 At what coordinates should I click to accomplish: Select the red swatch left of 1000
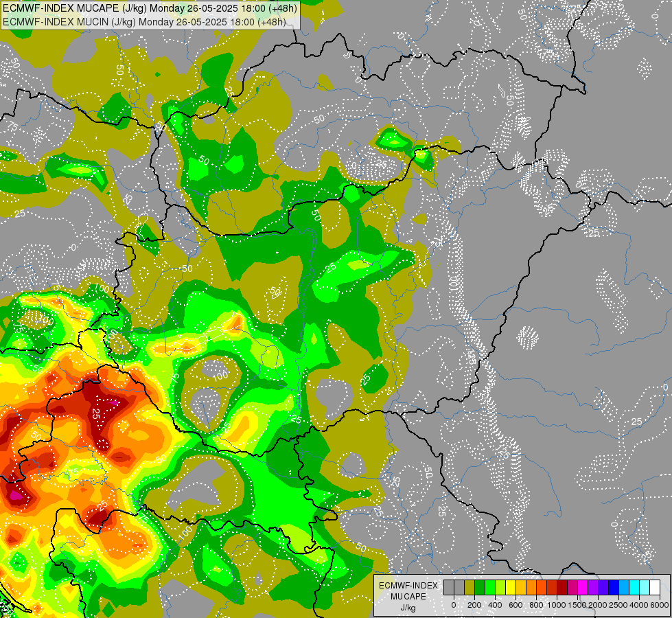coord(552,587)
